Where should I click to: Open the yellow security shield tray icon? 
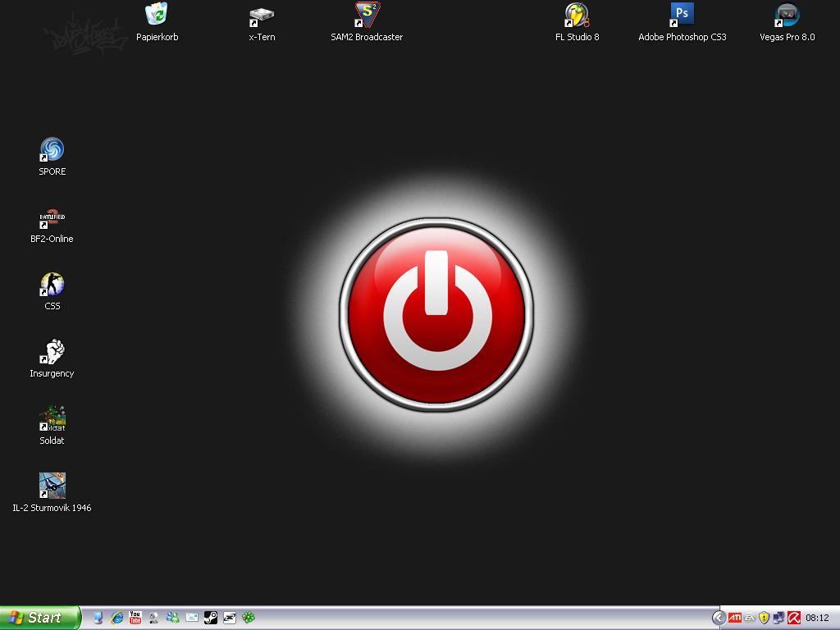coord(764,618)
